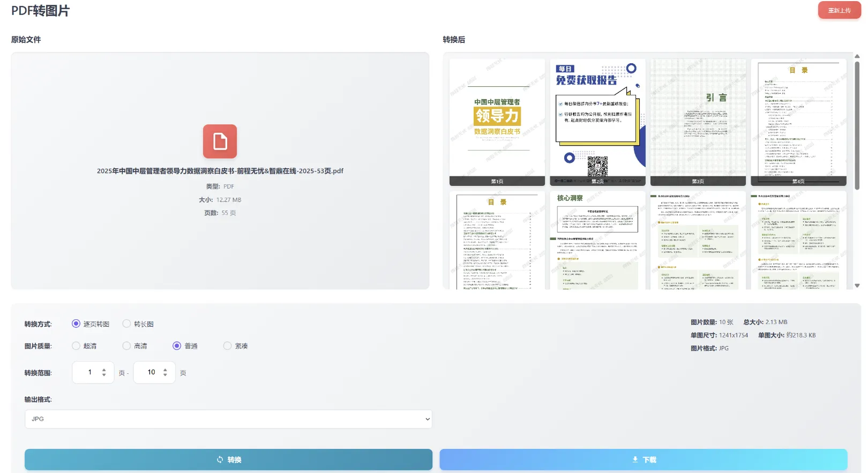Click the PDF转图片 page title
The width and height of the screenshot is (868, 473).
40,11
